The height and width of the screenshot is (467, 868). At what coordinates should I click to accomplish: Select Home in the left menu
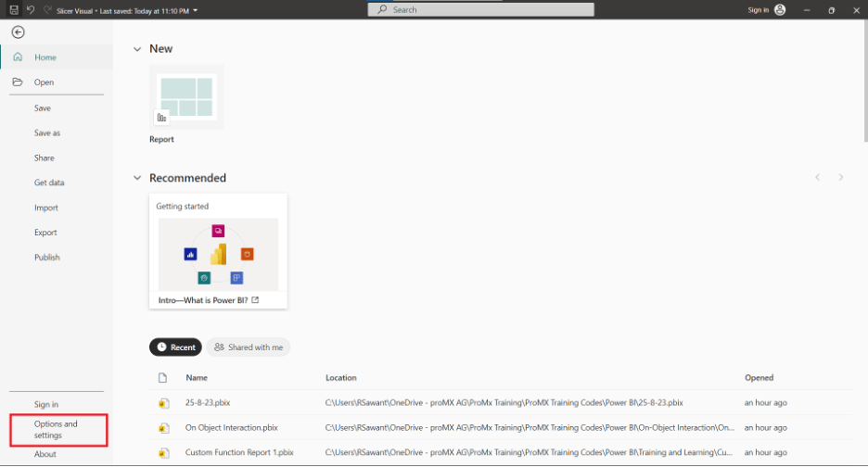45,57
